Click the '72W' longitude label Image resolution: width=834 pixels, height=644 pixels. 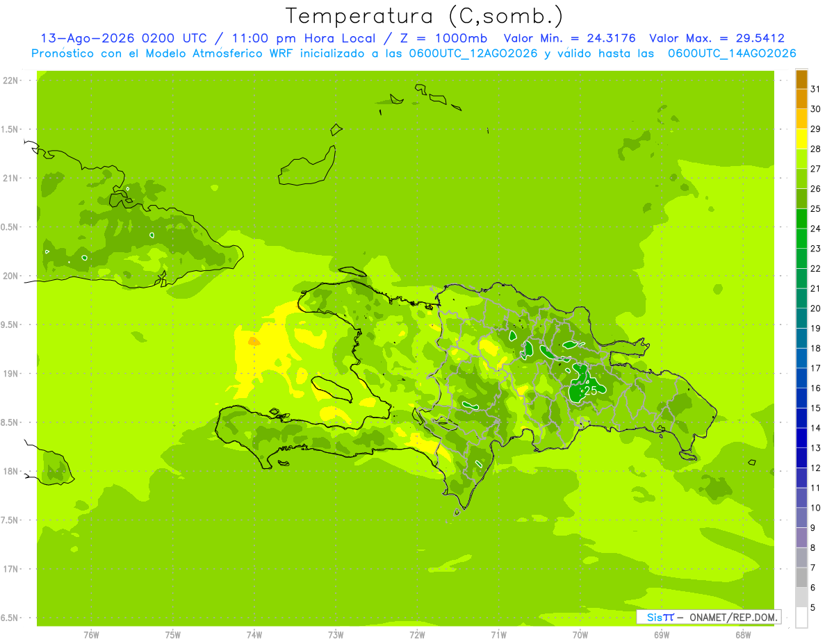(x=417, y=635)
